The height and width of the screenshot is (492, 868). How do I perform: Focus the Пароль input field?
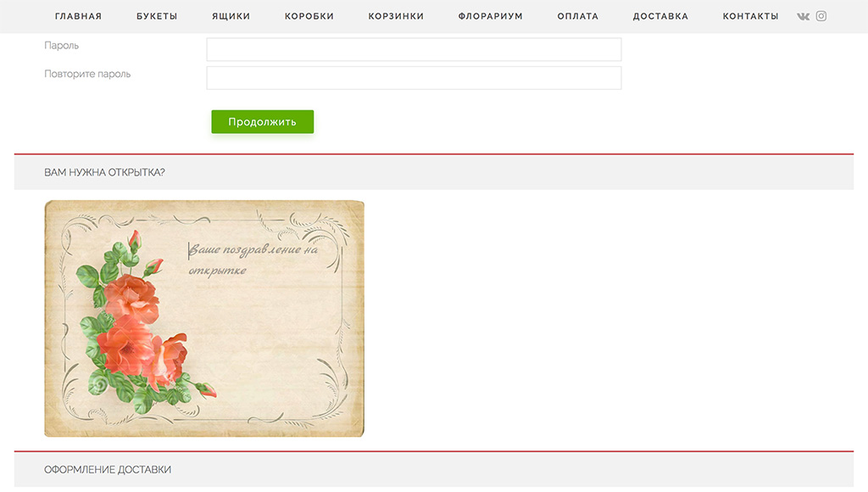pyautogui.click(x=414, y=49)
